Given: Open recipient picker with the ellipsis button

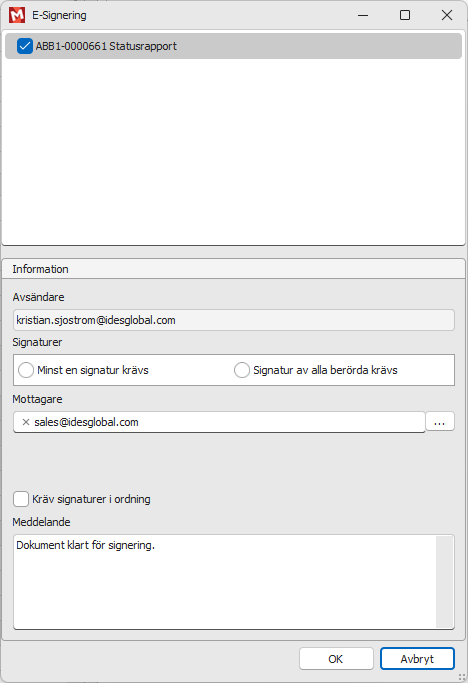Looking at the screenshot, I should pos(440,421).
